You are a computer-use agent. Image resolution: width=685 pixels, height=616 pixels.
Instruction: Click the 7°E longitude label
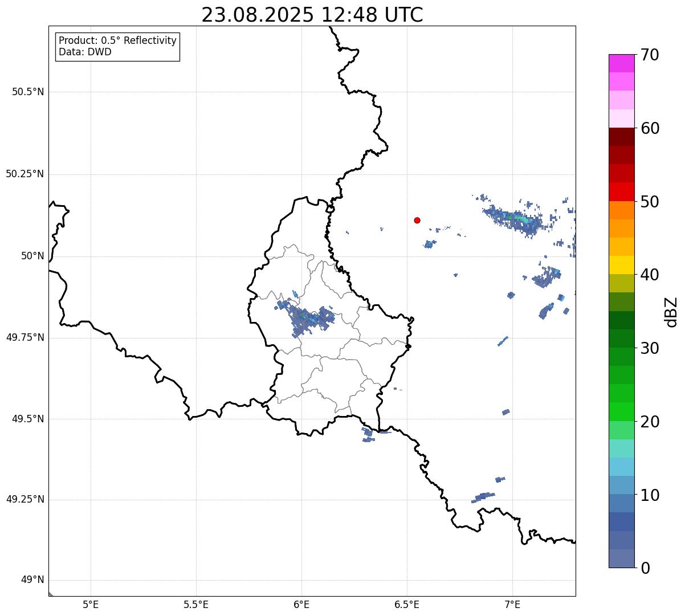[512, 605]
